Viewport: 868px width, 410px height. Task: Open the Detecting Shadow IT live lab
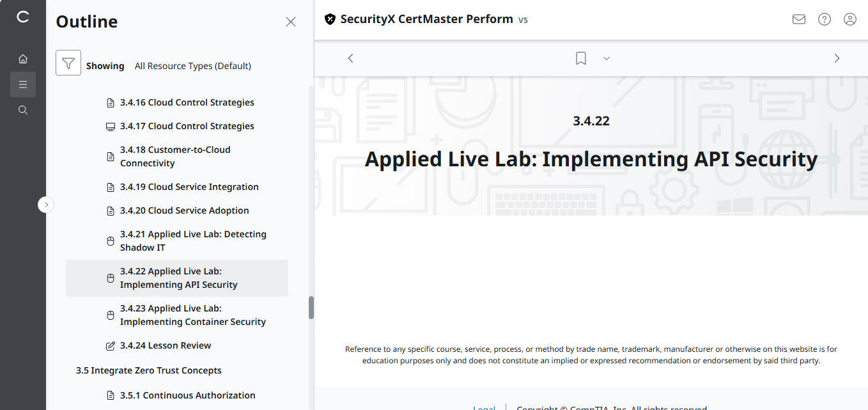click(x=193, y=240)
